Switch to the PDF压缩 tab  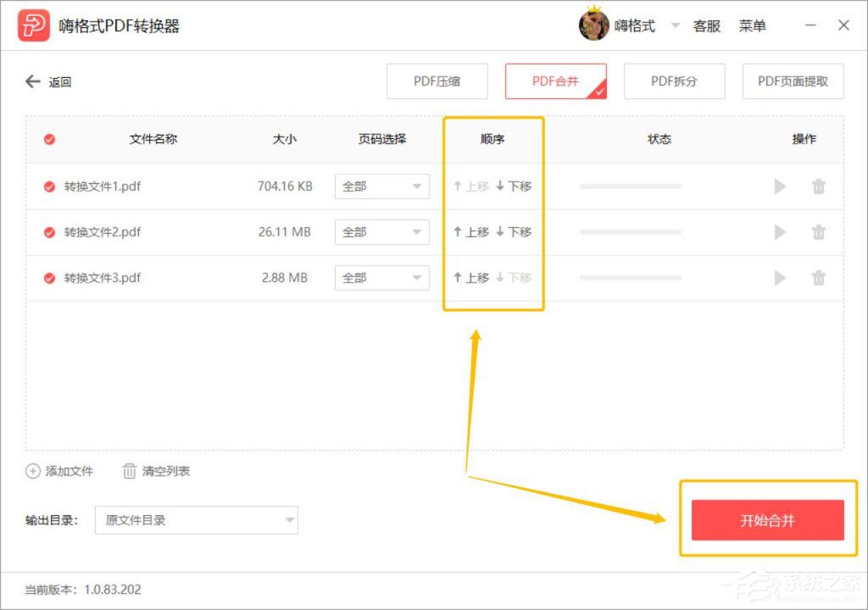(437, 81)
